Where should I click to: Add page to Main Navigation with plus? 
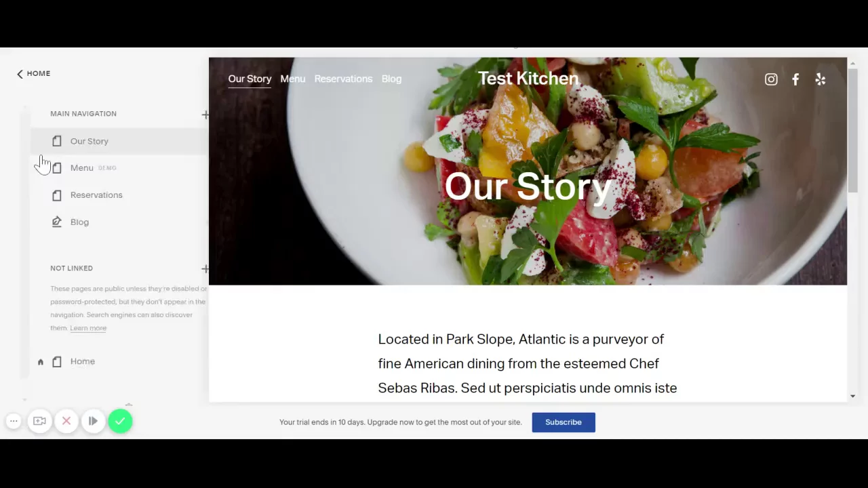point(205,115)
